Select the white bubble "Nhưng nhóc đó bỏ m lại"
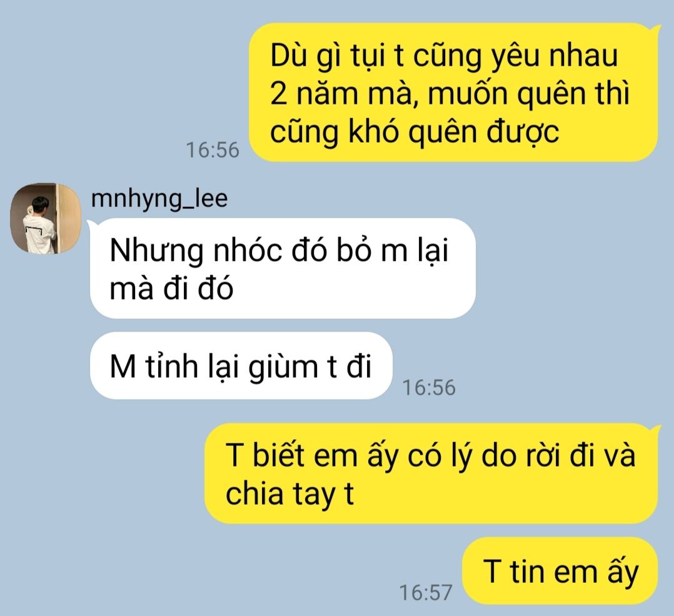The image size is (674, 616). tap(283, 268)
